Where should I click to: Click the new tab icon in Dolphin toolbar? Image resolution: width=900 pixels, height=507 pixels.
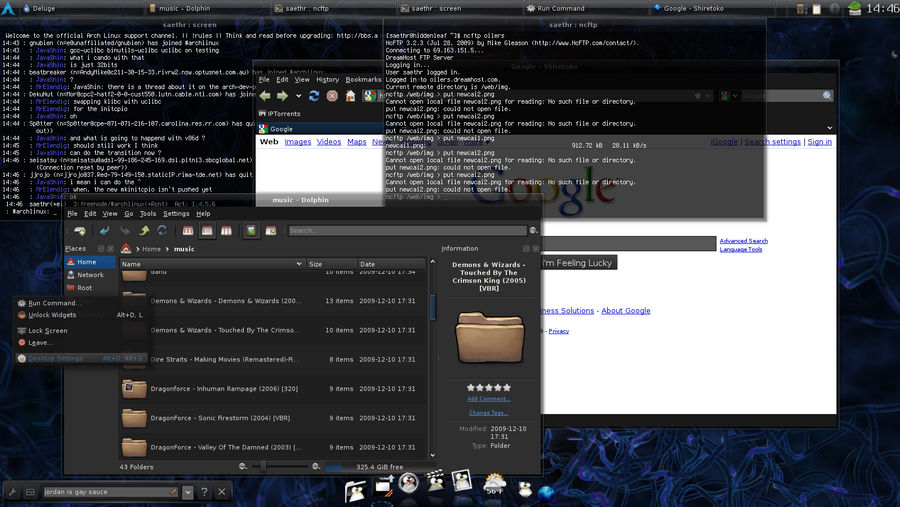coord(80,231)
